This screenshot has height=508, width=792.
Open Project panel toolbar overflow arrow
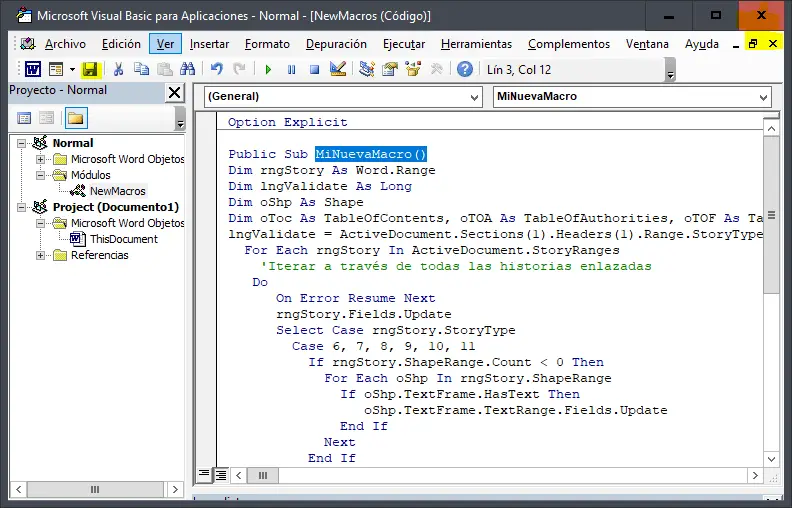(180, 119)
